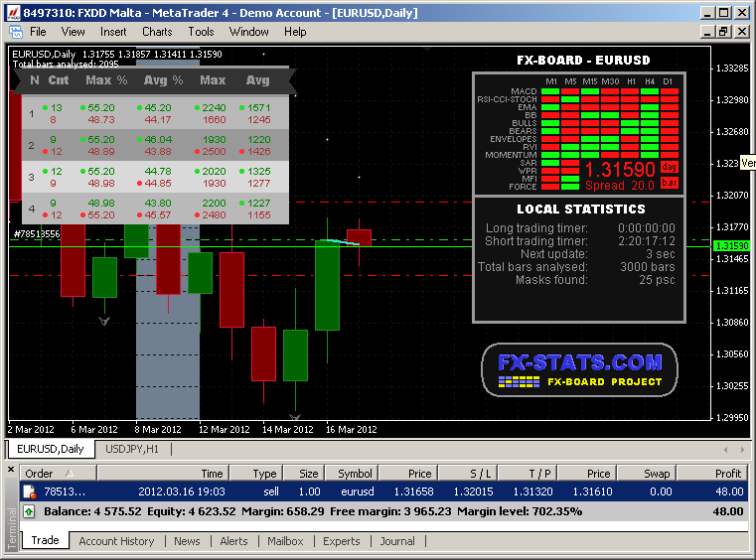Sort orders by the T / P column header
Screen dimensions: 756x560
(x=528, y=474)
